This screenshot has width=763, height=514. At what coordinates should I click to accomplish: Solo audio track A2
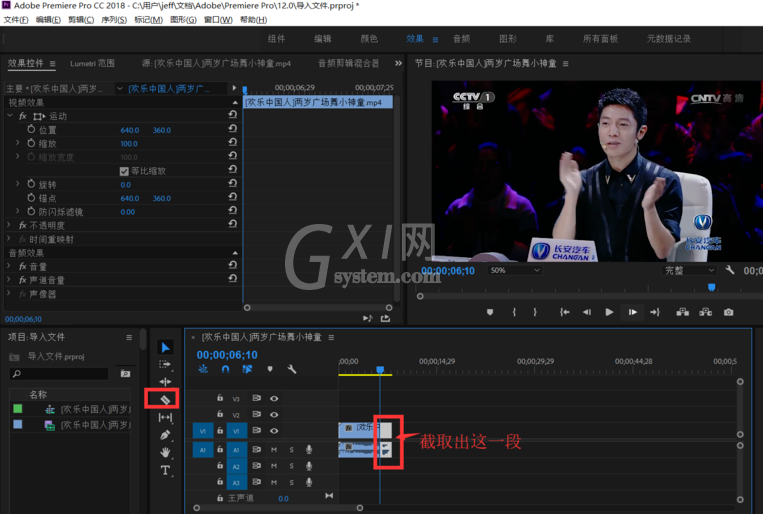[291, 466]
